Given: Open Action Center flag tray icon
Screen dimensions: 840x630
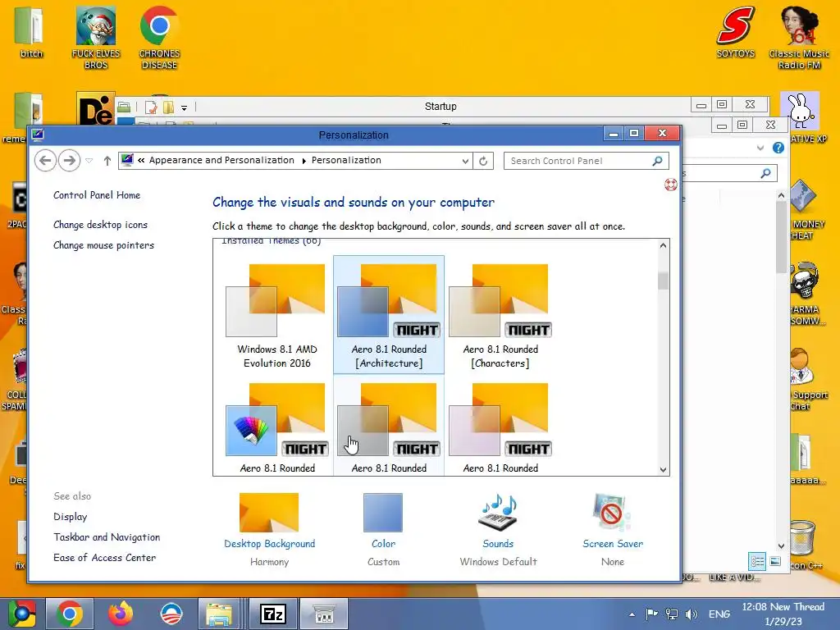Looking at the screenshot, I should coord(651,614).
